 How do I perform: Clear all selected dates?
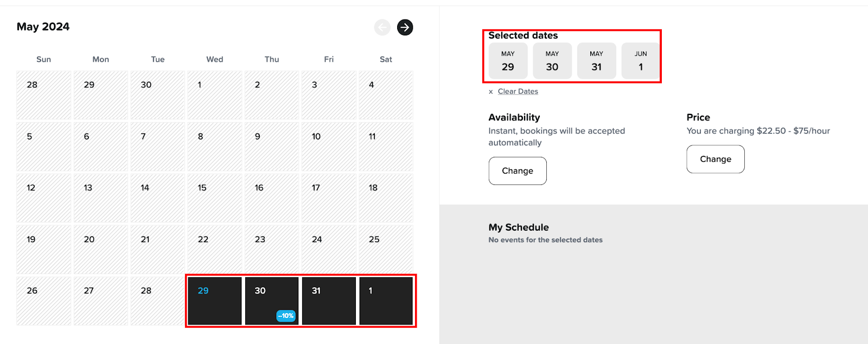(x=518, y=92)
